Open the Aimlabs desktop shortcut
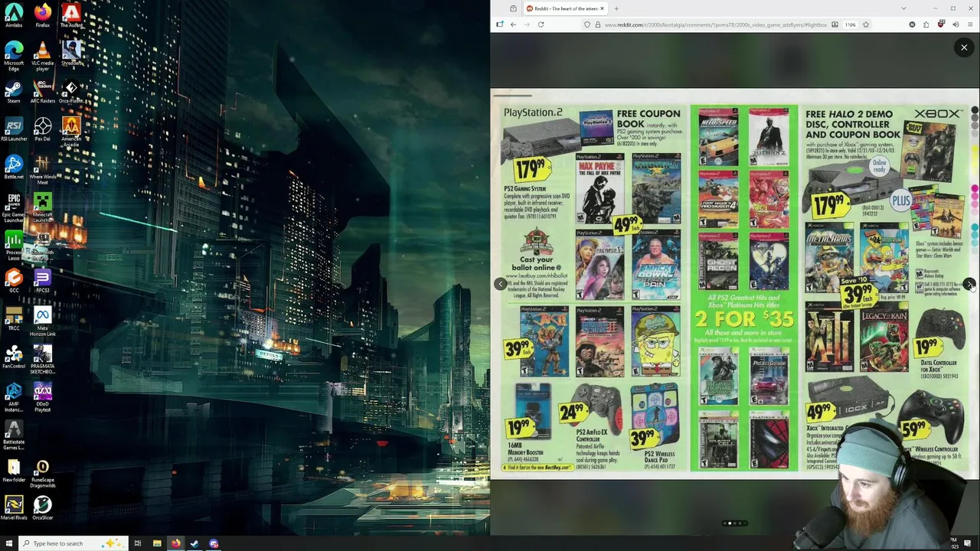The image size is (980, 551). click(14, 15)
